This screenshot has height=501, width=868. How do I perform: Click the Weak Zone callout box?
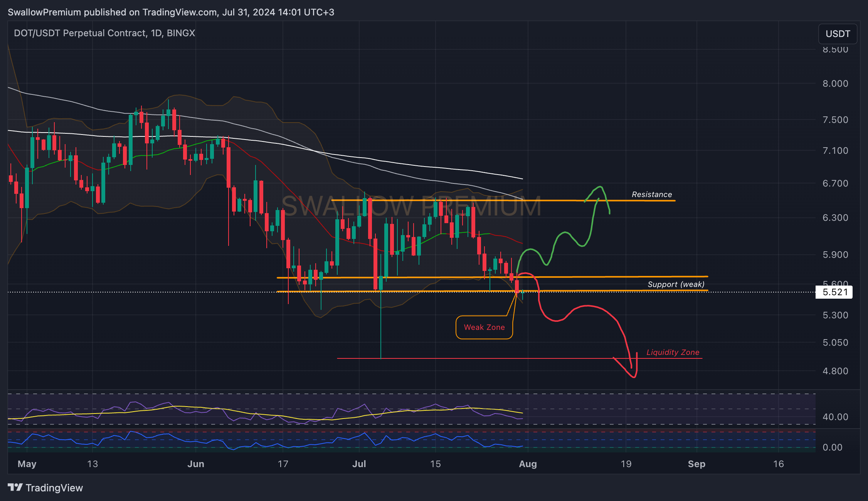(x=484, y=327)
